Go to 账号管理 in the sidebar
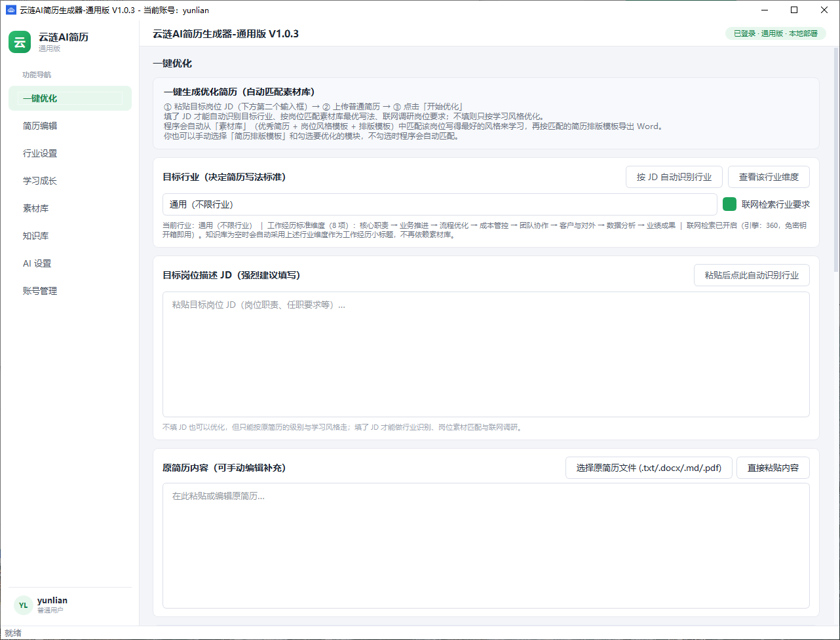 (x=70, y=291)
